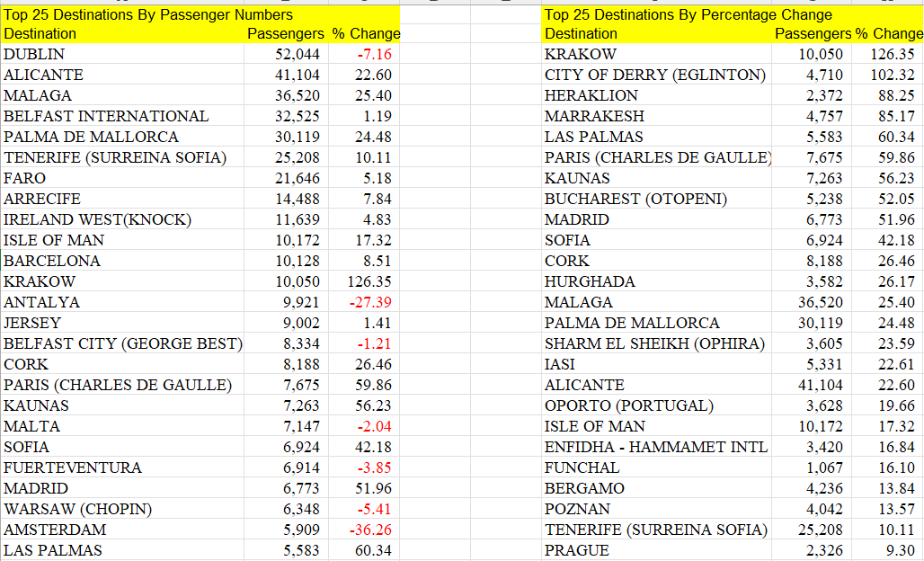Image resolution: width=924 pixels, height=561 pixels.
Task: Click the CITY OF DERRY (EGLINTON) cell
Action: (656, 75)
